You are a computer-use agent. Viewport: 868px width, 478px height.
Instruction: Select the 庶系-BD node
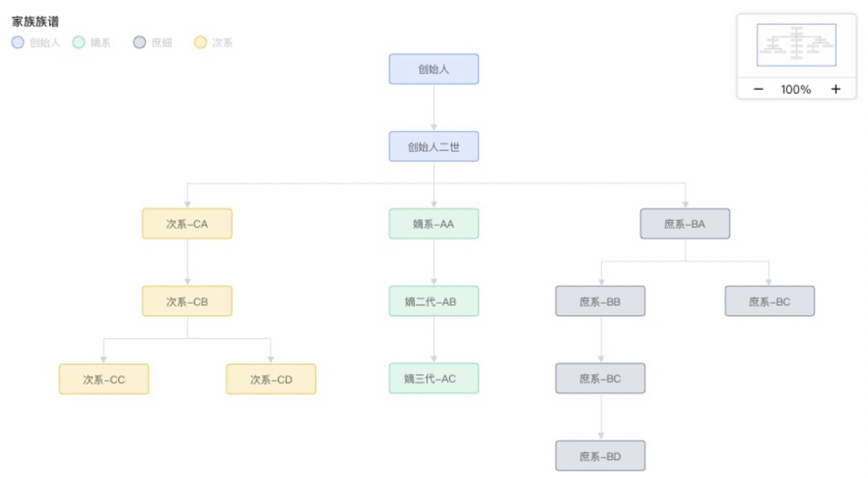[600, 456]
